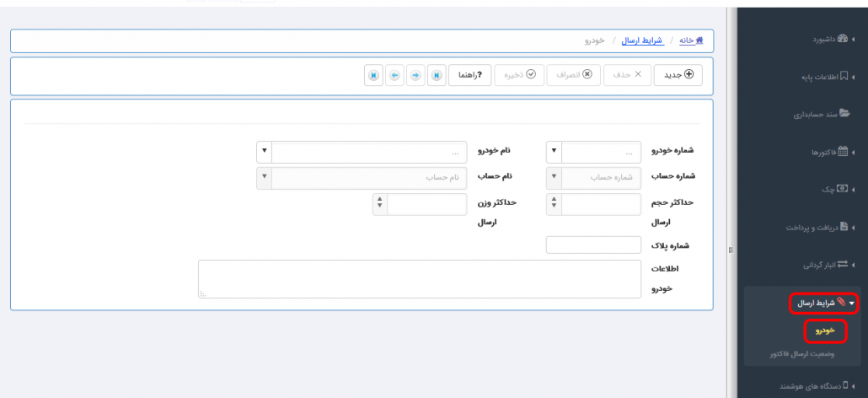
Task: Open the نام خودرو dropdown arrow
Action: click(x=264, y=151)
